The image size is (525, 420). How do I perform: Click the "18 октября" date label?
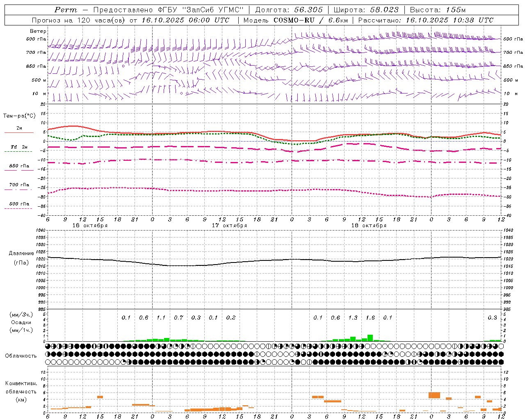coord(369,226)
